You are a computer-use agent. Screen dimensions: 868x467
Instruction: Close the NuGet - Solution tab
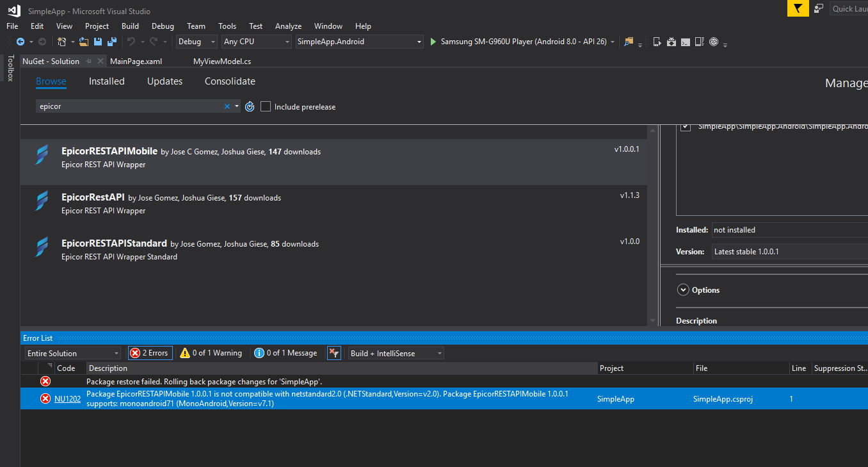pos(100,61)
